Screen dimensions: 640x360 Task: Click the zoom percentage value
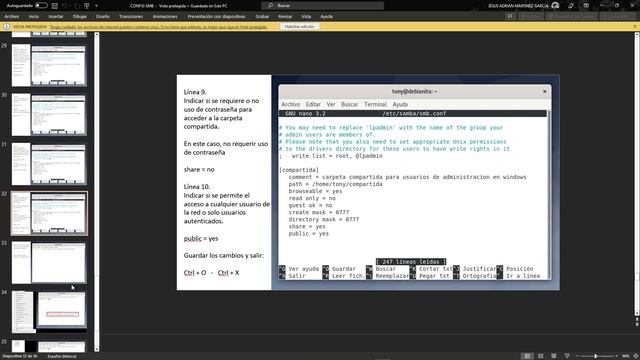(625, 356)
